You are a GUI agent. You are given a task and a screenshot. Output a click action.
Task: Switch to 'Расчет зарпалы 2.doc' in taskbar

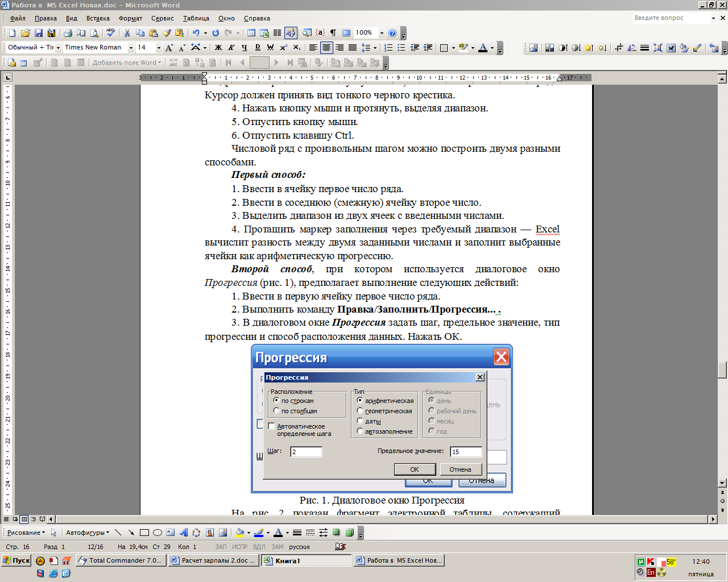(214, 560)
